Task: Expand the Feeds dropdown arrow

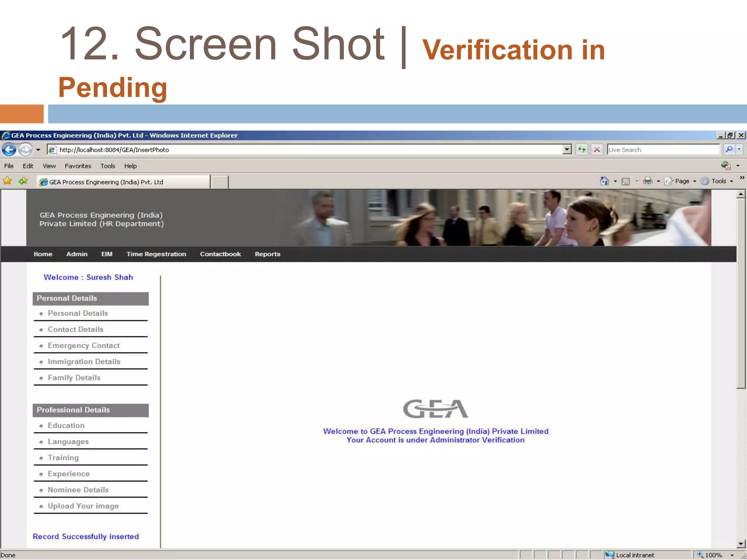Action: pyautogui.click(x=637, y=181)
